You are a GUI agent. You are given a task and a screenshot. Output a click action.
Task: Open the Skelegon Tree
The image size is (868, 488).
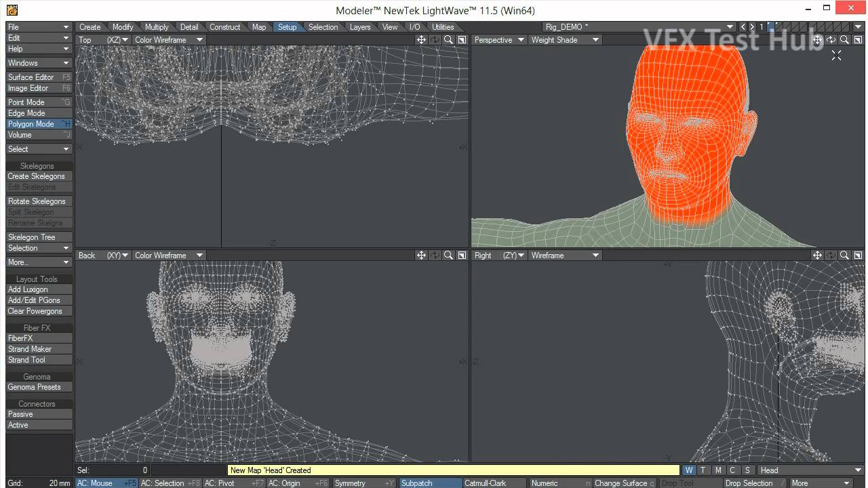click(39, 237)
